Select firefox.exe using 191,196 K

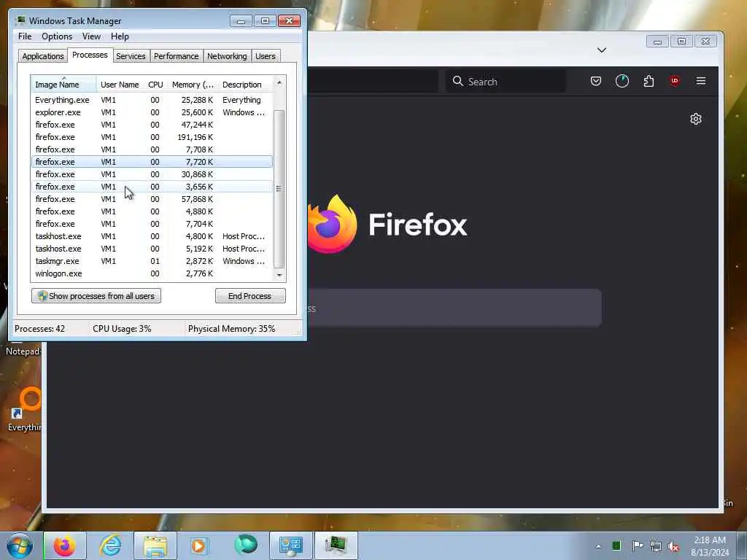point(152,137)
